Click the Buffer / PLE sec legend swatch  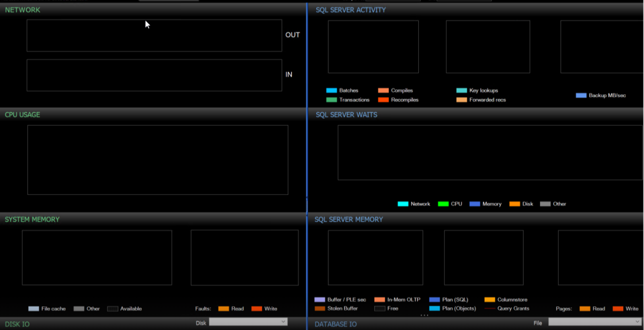pos(320,300)
